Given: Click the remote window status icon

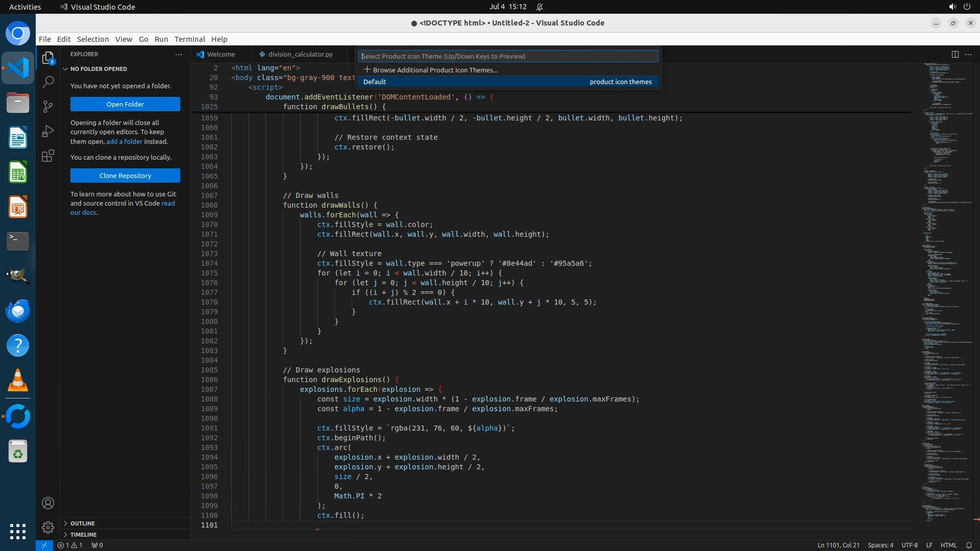Looking at the screenshot, I should [44, 545].
